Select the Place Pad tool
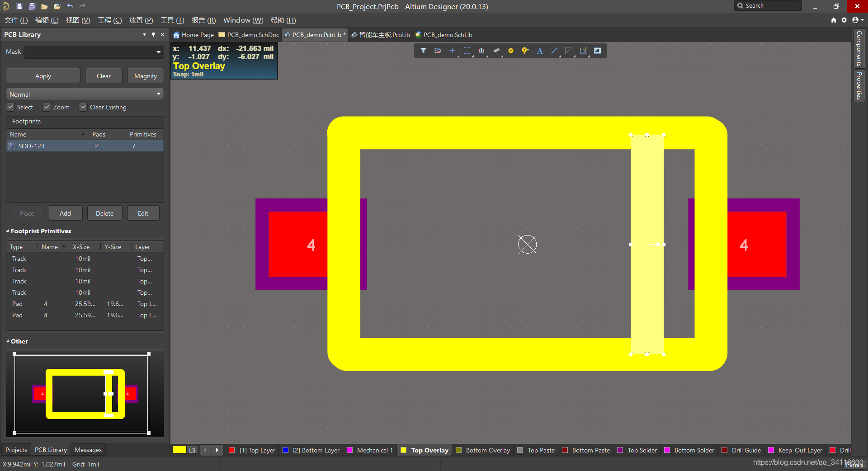 tap(511, 51)
